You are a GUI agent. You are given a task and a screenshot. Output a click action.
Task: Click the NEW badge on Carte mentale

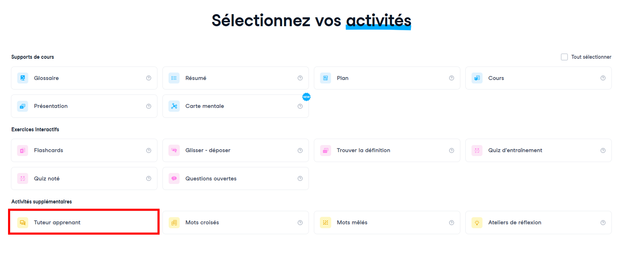306,97
